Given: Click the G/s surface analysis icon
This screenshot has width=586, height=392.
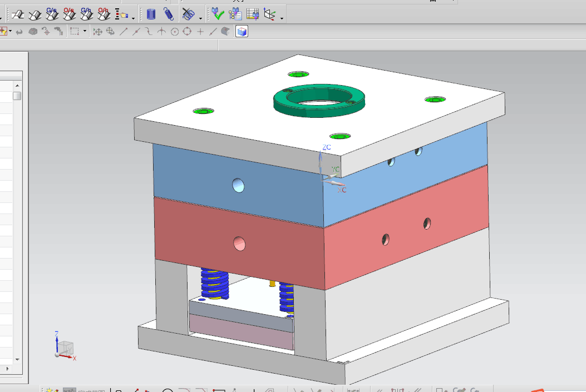Looking at the screenshot, I should [51, 14].
